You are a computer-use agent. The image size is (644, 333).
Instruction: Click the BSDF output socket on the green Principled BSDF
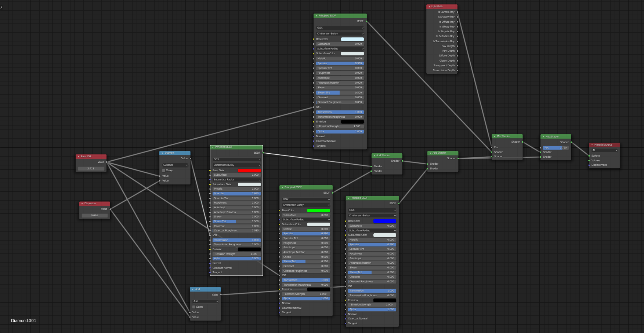point(332,193)
